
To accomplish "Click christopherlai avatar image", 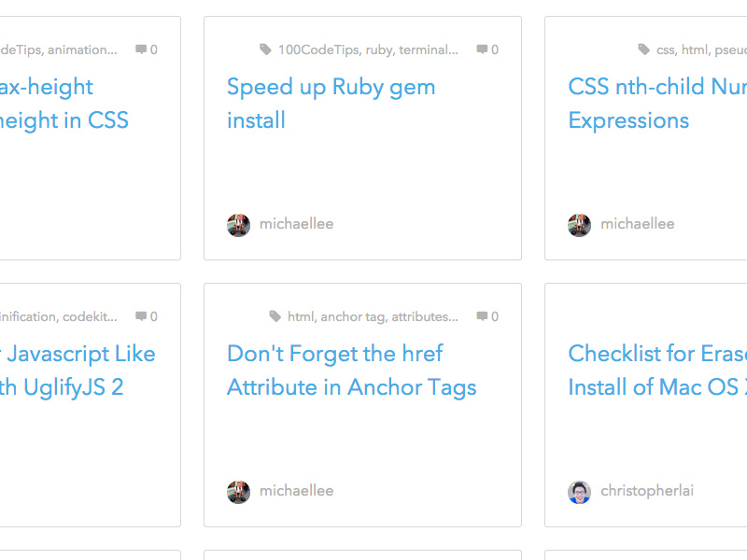I will [x=580, y=492].
